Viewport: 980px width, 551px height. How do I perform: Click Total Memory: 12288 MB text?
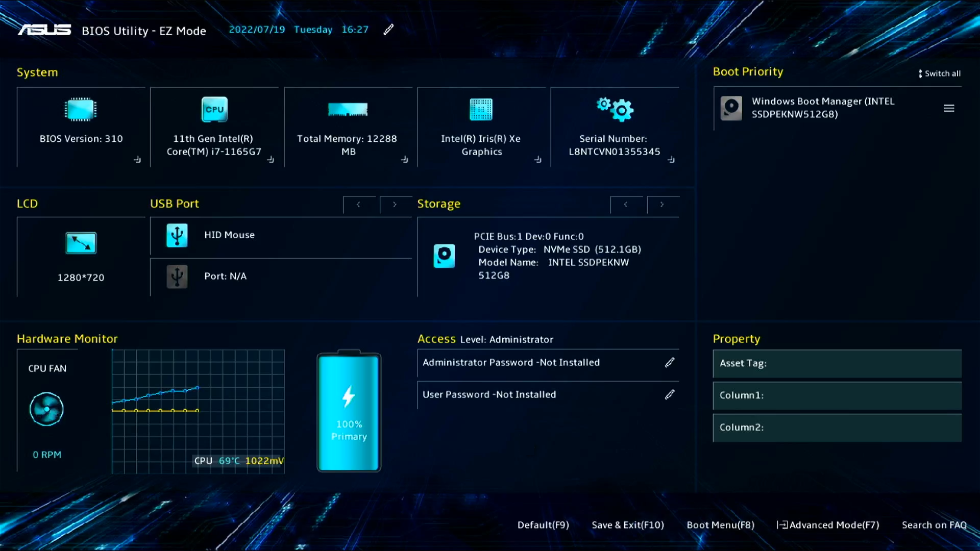pos(347,145)
